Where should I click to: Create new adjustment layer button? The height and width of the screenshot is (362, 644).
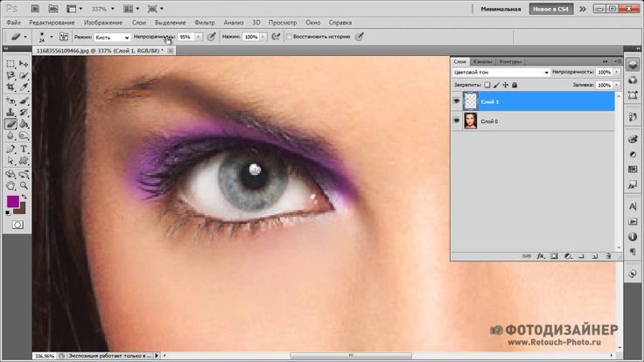(568, 256)
